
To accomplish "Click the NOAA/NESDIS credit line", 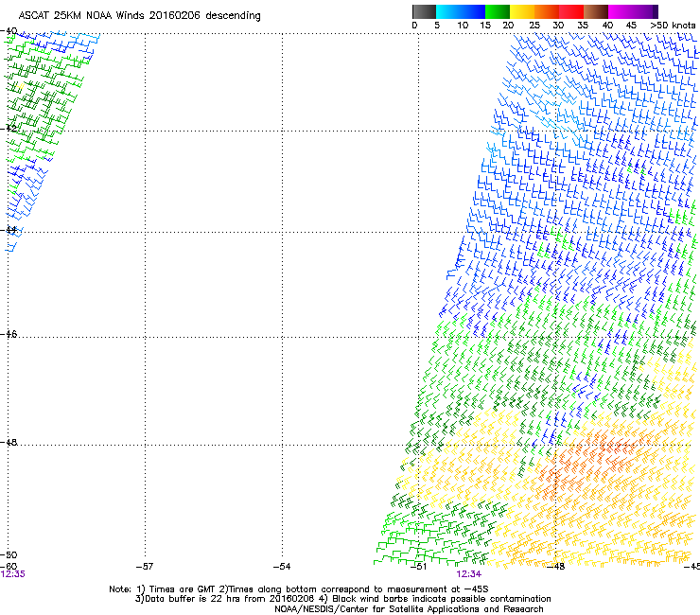I will [x=409, y=609].
